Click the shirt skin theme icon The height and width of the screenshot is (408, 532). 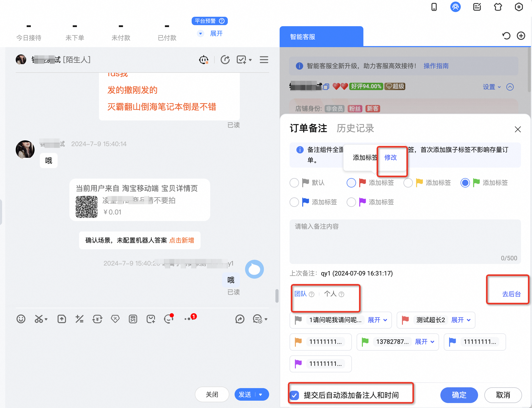pyautogui.click(x=498, y=7)
